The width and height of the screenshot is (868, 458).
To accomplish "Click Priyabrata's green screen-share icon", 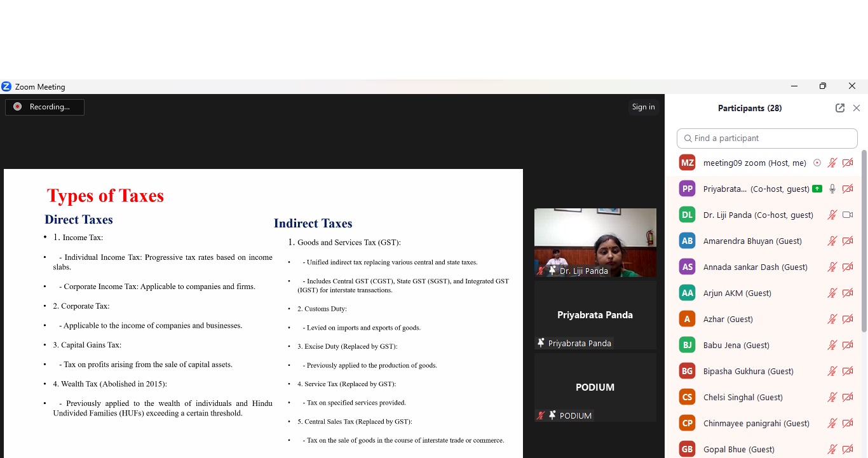I will (817, 189).
